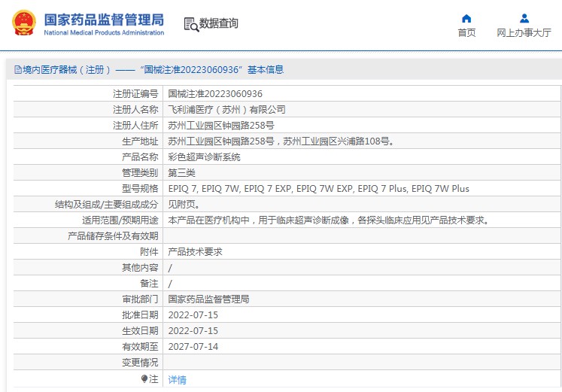
Task: Select the address 苏州工业园区钟园路258号 in 注册人住所 row
Action: (x=221, y=126)
